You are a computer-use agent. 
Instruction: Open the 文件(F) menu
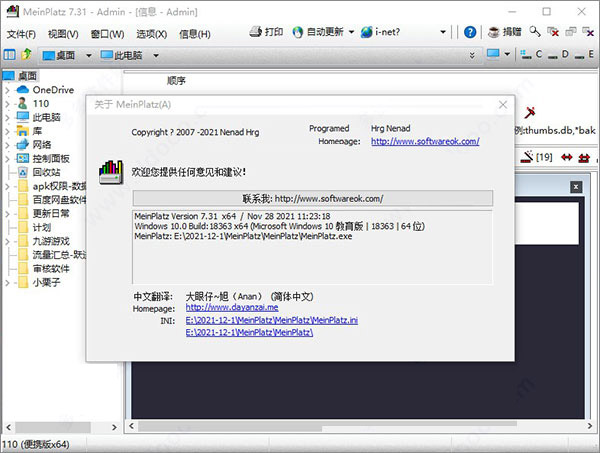point(20,33)
